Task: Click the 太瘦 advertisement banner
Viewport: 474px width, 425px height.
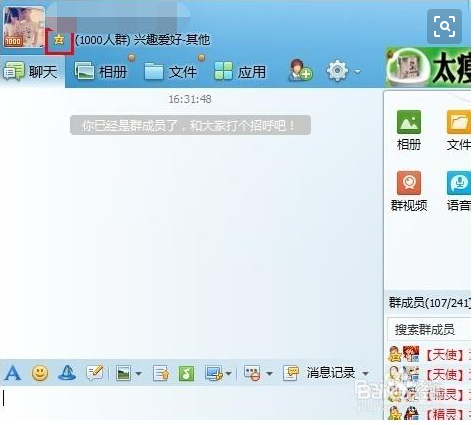Action: (428, 68)
